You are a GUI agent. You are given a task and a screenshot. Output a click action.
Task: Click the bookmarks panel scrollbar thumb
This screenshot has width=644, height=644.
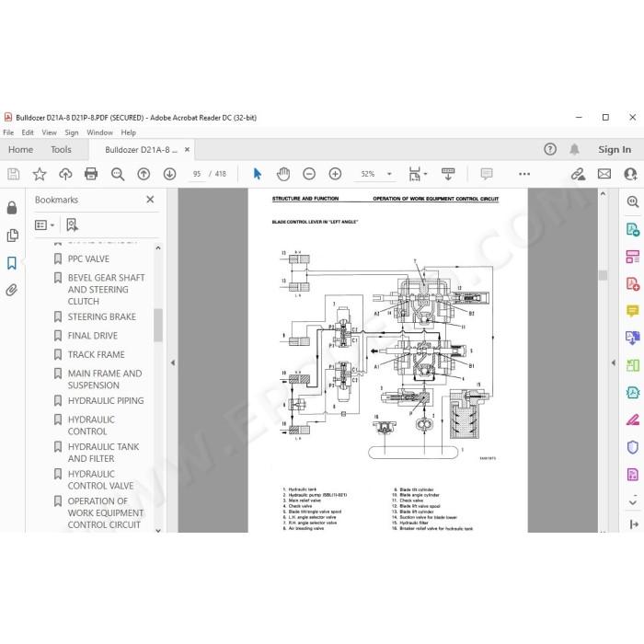pos(158,326)
